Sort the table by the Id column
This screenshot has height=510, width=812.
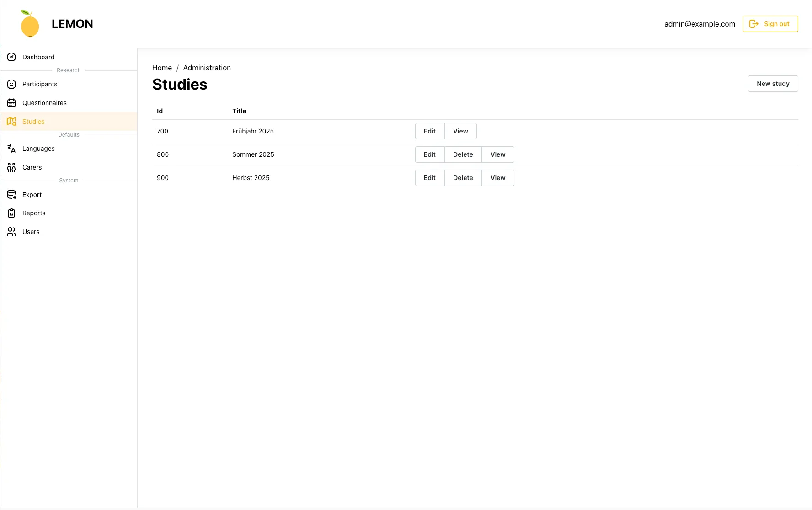coord(160,111)
